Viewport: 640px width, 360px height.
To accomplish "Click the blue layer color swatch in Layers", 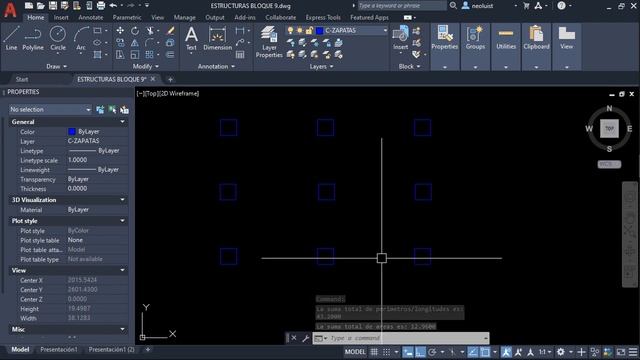I will (320, 31).
